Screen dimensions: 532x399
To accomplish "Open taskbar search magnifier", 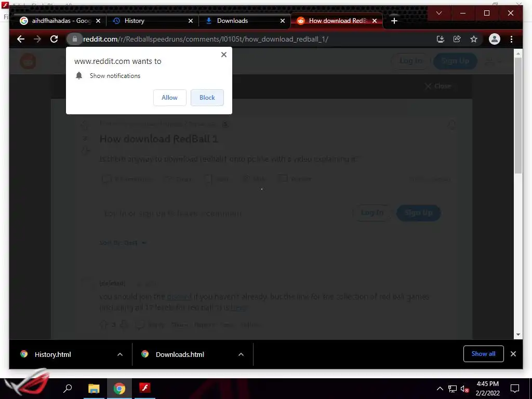I will (68, 388).
